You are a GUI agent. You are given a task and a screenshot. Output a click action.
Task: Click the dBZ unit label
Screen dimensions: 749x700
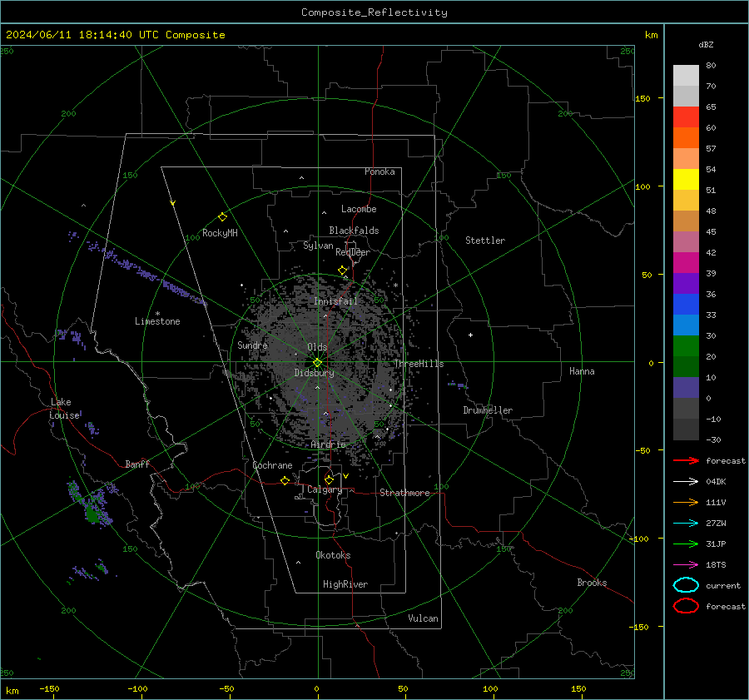(x=706, y=44)
